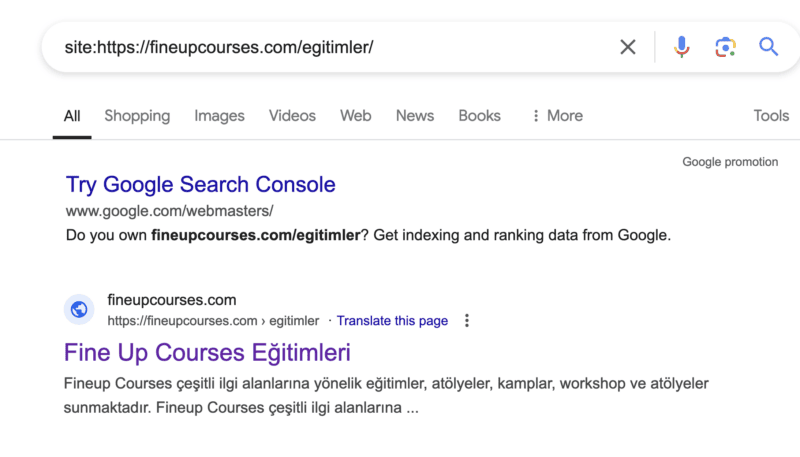
Task: Click the fineupcourses.com site name above result
Action: 171,300
